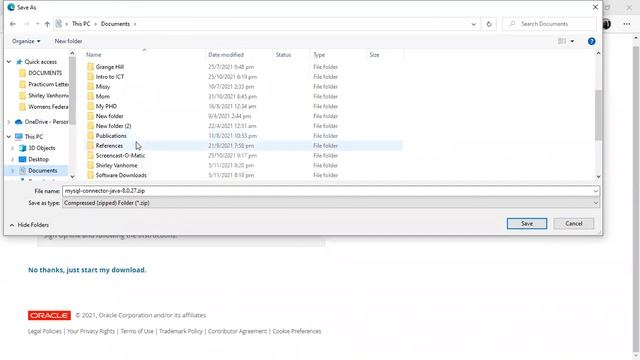
Task: Collapse the Quick access tree node
Action: tap(9, 62)
